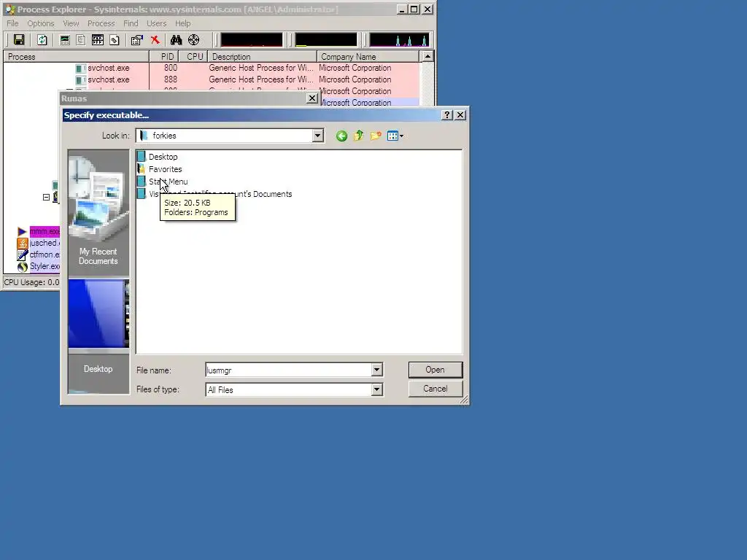Click the Refresh Now toolbar icon

(42, 40)
